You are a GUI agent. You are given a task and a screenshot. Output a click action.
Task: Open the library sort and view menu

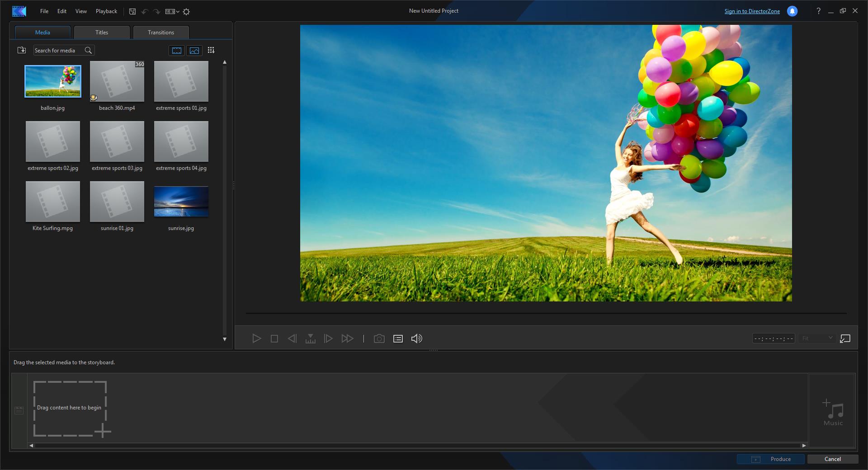[x=211, y=50]
